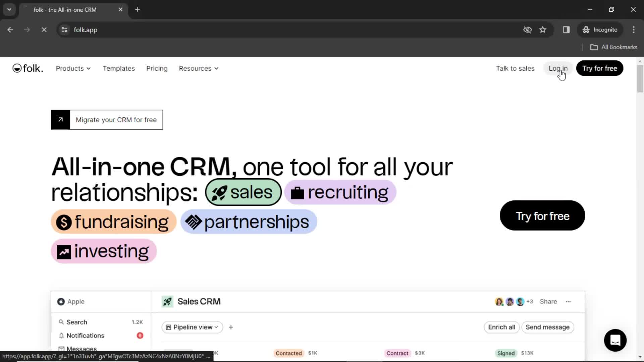The width and height of the screenshot is (644, 362).
Task: Click the Templates menu item
Action: click(118, 68)
